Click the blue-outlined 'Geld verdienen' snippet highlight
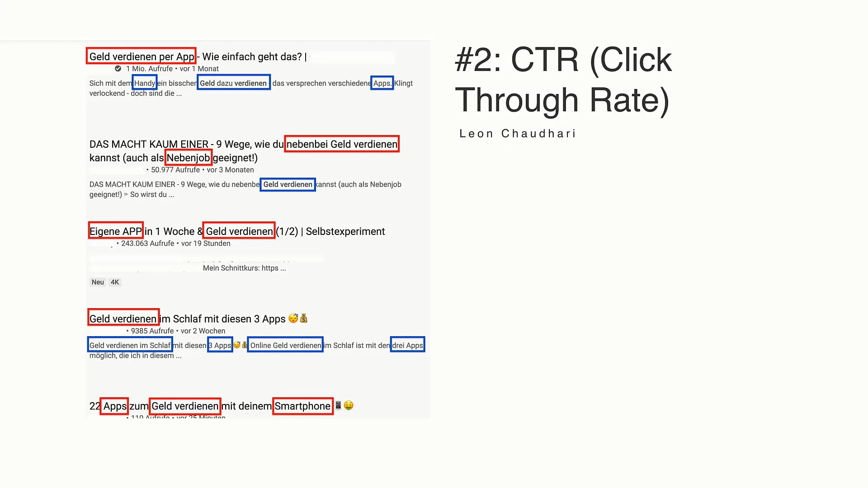Screen dimensions: 868x488 point(288,184)
